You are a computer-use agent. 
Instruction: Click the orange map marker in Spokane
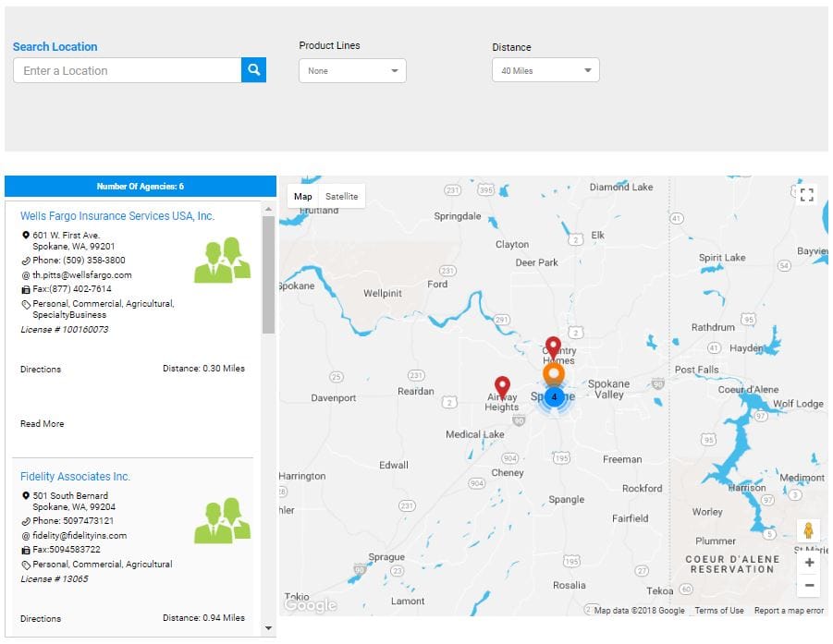(554, 373)
